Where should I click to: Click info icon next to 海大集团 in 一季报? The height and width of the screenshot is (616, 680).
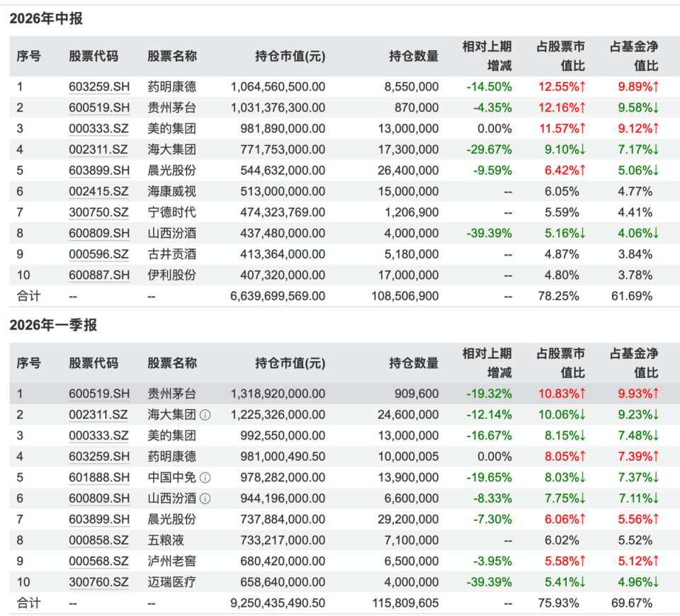205,415
